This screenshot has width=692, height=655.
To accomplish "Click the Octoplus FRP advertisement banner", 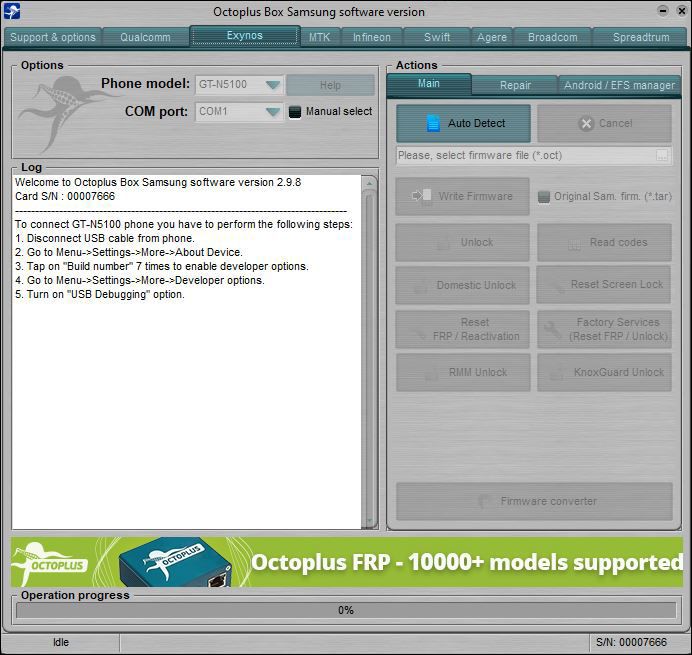I will tap(347, 562).
